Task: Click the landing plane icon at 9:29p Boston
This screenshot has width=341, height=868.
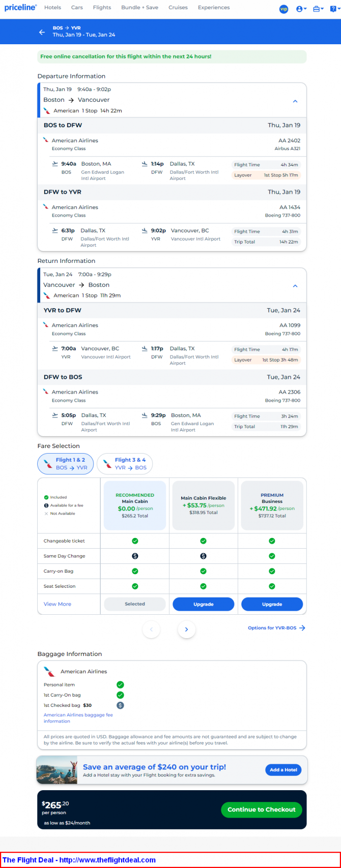Action: (145, 415)
